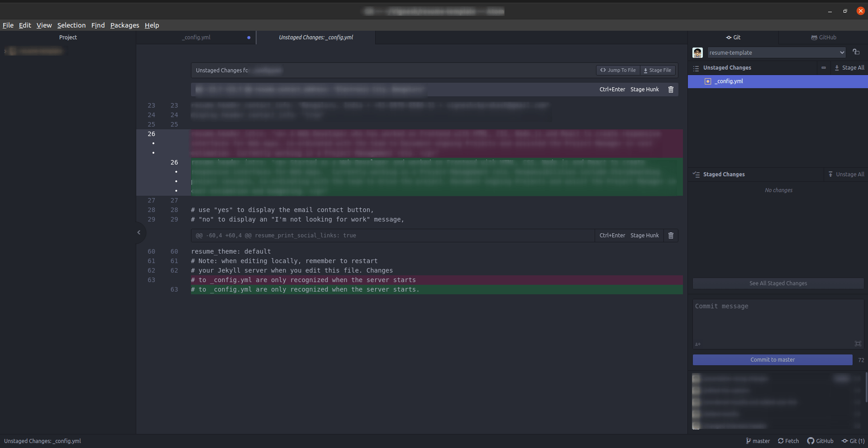Open the Help menu

click(152, 25)
